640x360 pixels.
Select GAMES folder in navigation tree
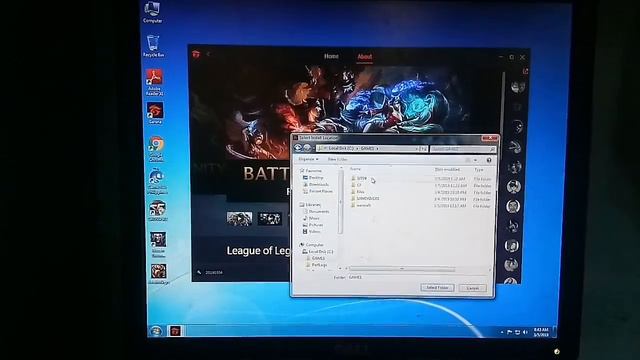click(x=316, y=258)
